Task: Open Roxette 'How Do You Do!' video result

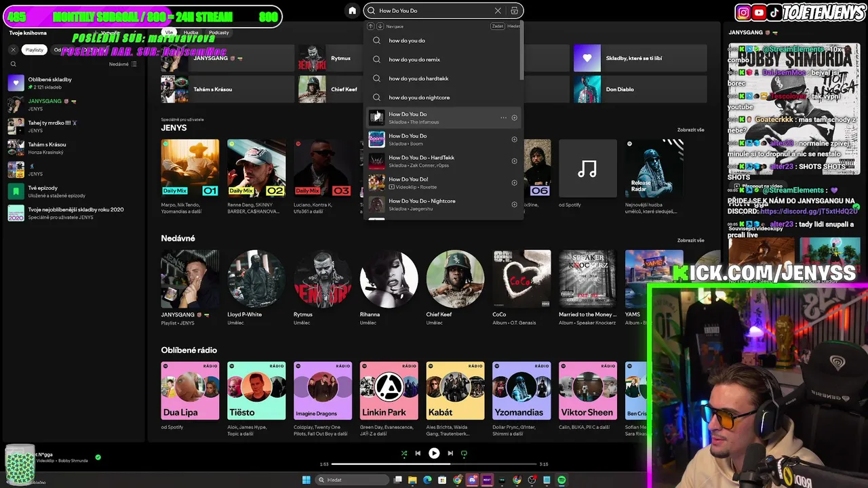Action: pyautogui.click(x=443, y=183)
